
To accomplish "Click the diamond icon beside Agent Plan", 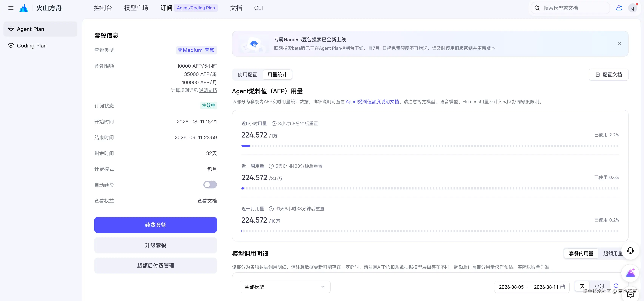I will click(x=11, y=29).
